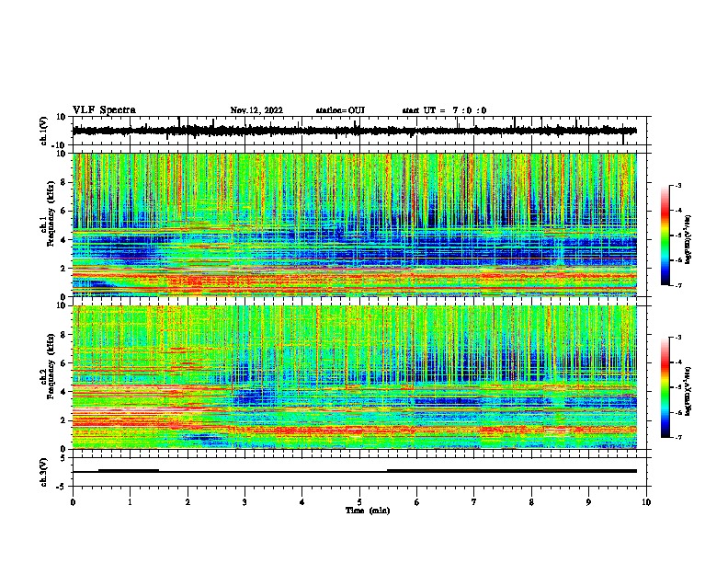
Task: Click the "-7" label on ch.2 colorbar
Action: (677, 437)
